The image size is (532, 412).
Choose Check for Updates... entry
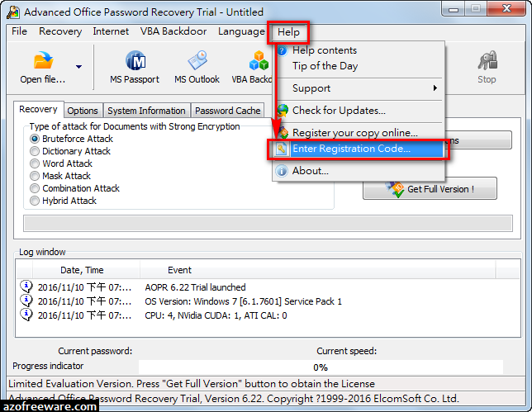point(358,111)
